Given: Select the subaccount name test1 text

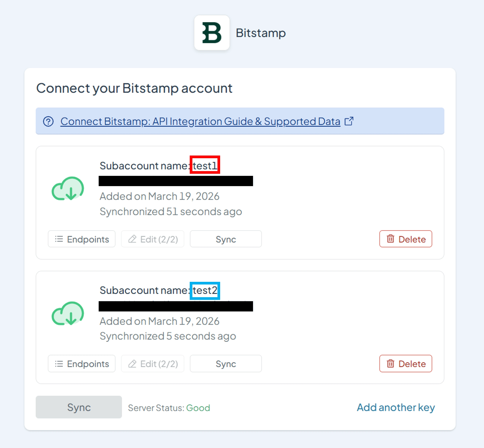Looking at the screenshot, I should (205, 166).
